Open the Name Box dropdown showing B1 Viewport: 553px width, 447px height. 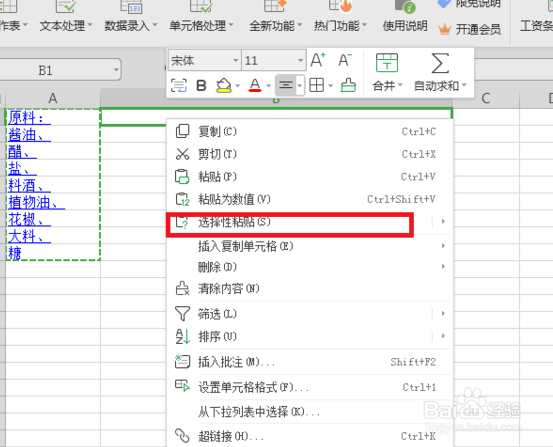point(116,70)
